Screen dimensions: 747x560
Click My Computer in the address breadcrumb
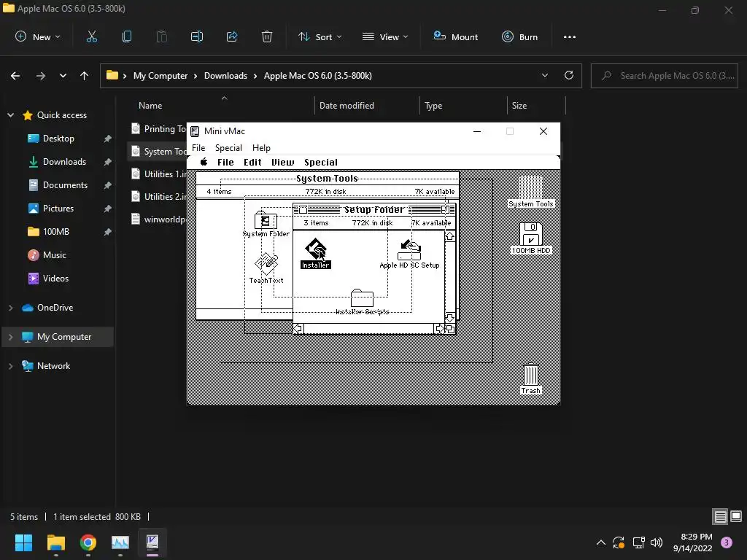coord(160,76)
